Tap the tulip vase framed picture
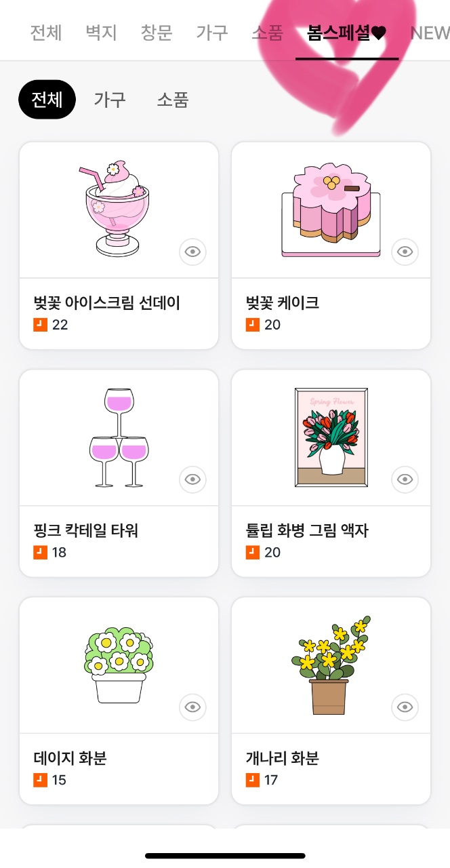The height and width of the screenshot is (868, 450). (331, 437)
